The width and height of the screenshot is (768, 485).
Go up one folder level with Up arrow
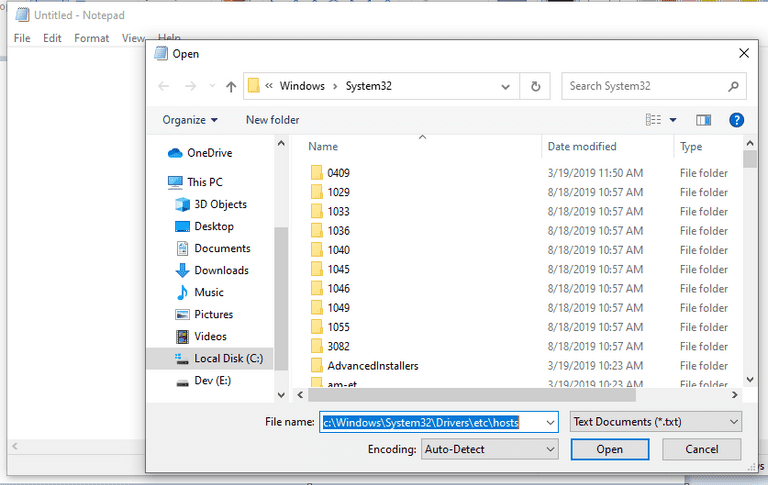231,87
